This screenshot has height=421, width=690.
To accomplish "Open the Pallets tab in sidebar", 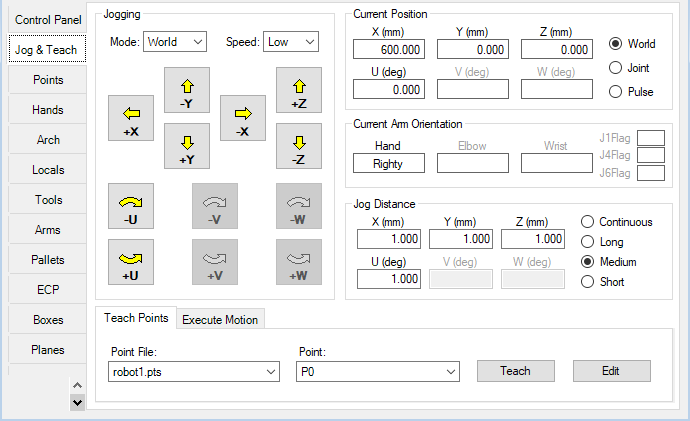I will tap(48, 260).
